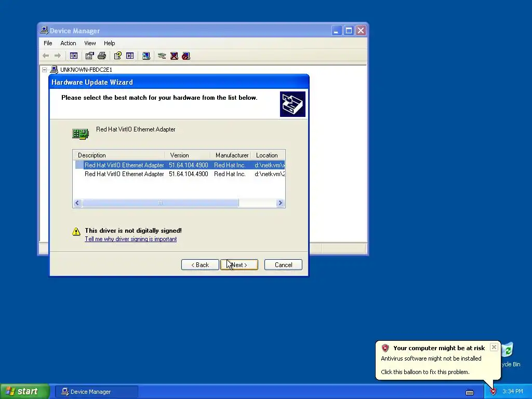Screen dimensions: 532x399
Task: Click the 3:34 PM taskbar clock
Action: (513, 392)
